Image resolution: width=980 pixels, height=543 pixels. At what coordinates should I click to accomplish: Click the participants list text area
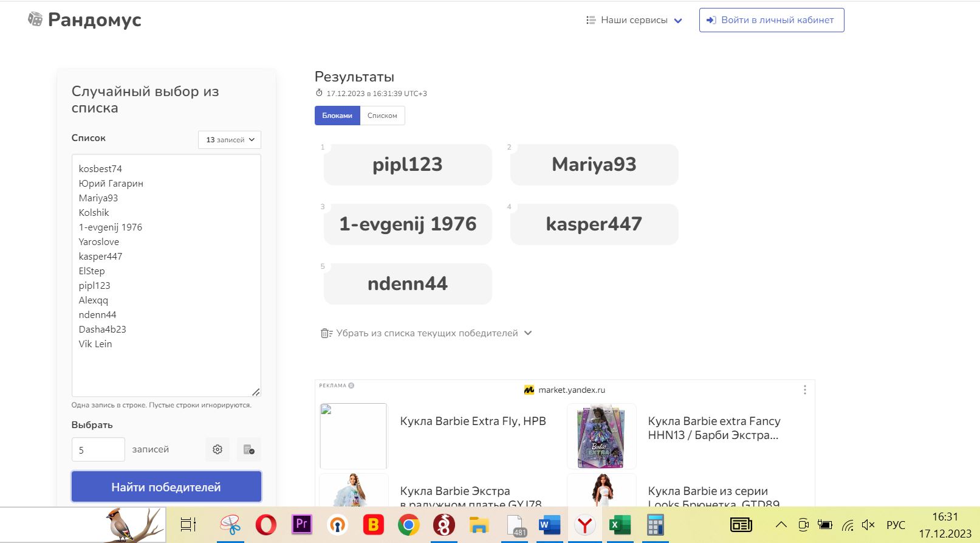click(x=166, y=275)
